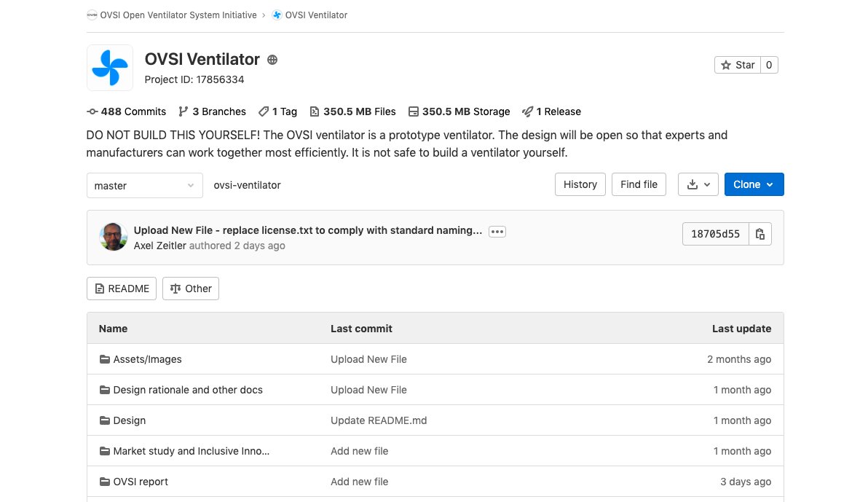Open the Design folder name
The image size is (868, 502).
point(130,420)
